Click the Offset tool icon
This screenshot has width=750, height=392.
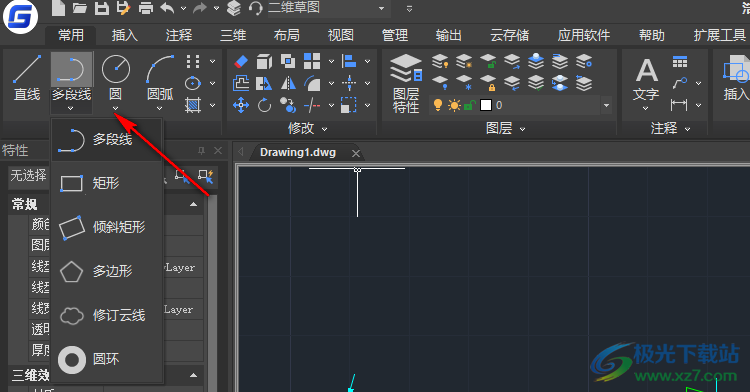point(241,84)
